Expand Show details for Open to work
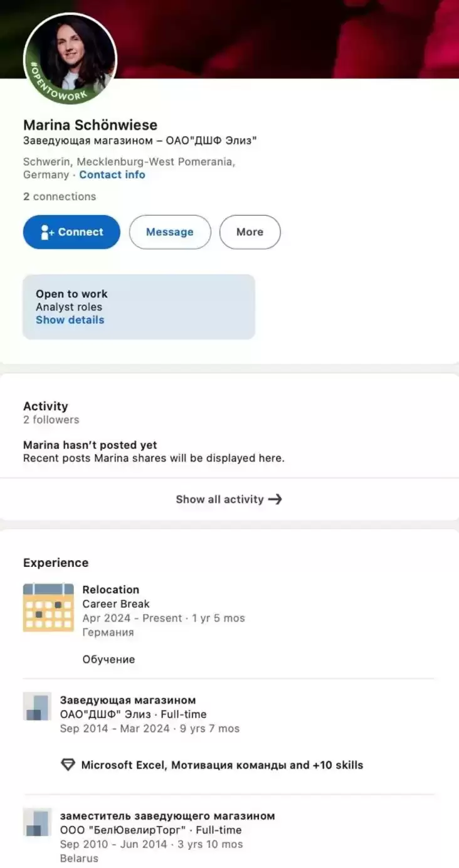459x868 pixels. pyautogui.click(x=70, y=320)
